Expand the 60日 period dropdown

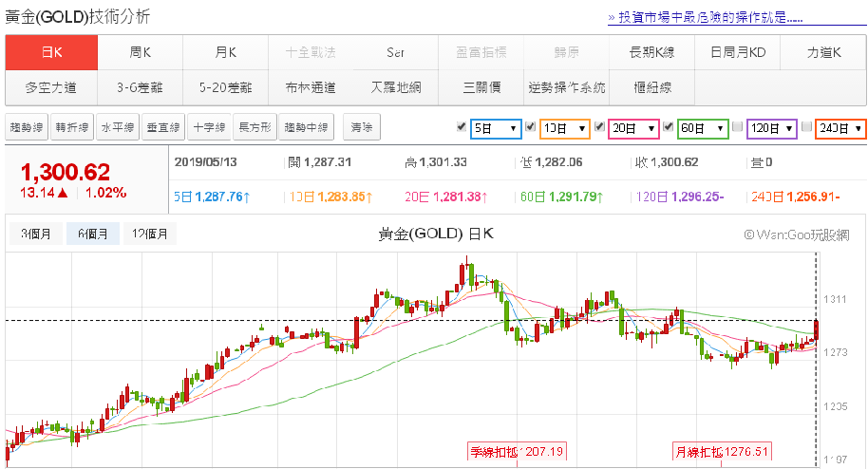pyautogui.click(x=704, y=127)
